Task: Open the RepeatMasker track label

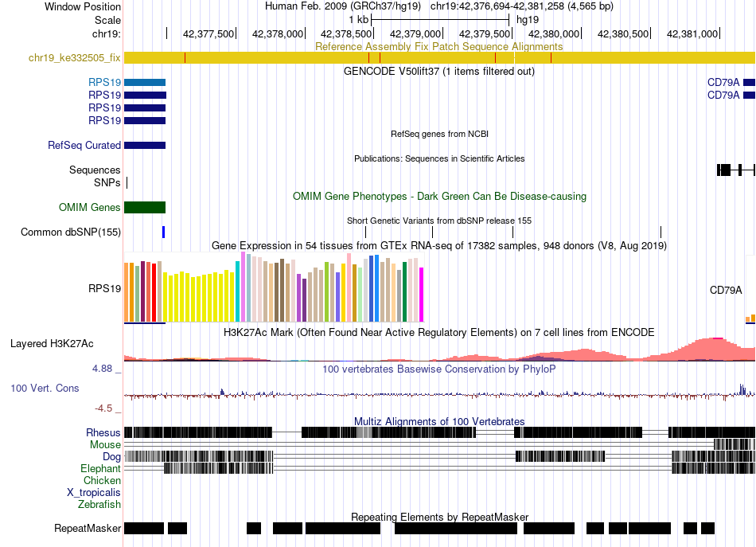Action: click(x=88, y=528)
